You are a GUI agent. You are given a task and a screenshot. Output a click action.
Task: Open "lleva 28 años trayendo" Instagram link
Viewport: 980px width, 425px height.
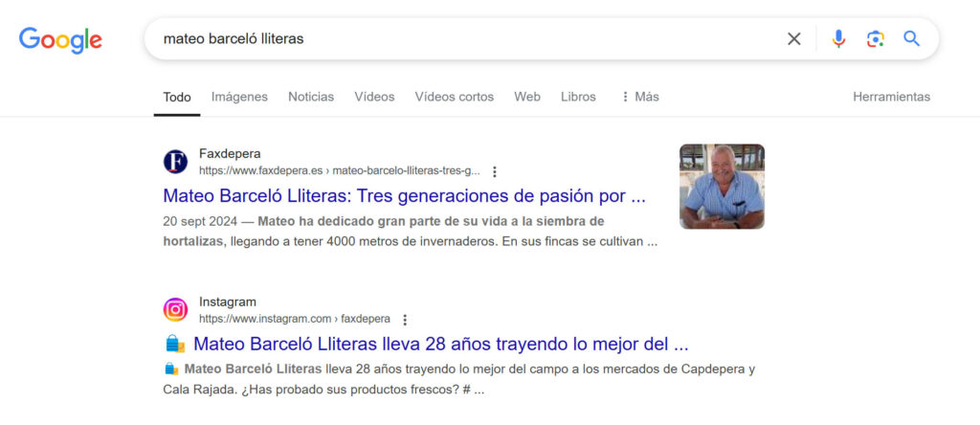[440, 344]
